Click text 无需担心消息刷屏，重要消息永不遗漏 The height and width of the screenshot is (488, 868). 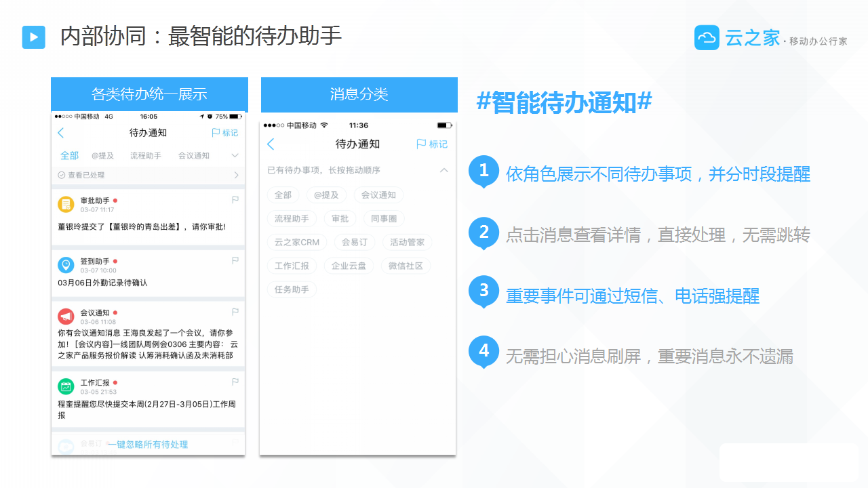[x=650, y=357]
